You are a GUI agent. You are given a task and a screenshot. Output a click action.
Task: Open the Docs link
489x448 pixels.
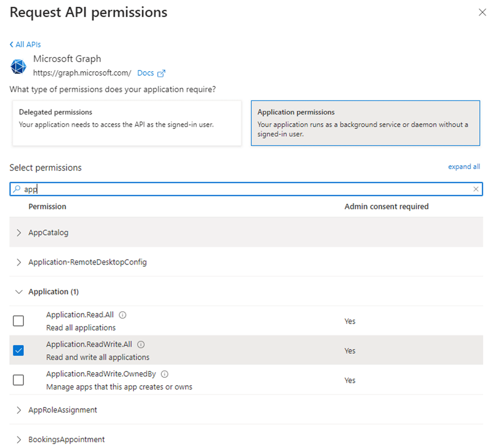point(146,73)
